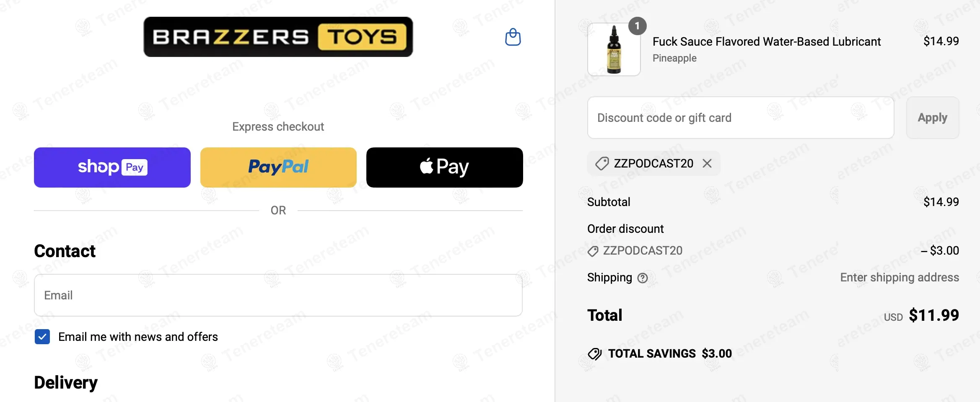This screenshot has height=402, width=980.
Task: Choose PayPal express checkout
Action: point(278,167)
